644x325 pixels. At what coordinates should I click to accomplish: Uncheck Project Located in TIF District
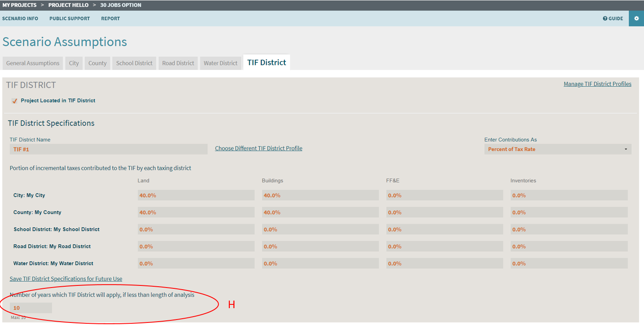coord(15,101)
